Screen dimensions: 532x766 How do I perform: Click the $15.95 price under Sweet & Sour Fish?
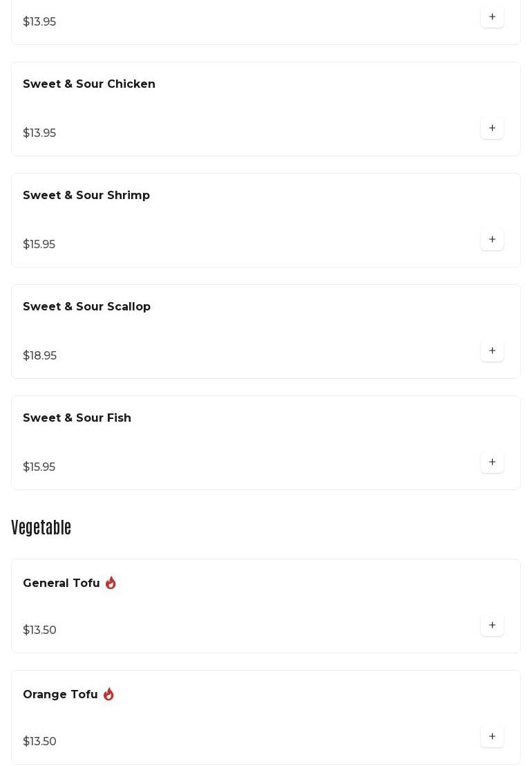click(x=39, y=467)
